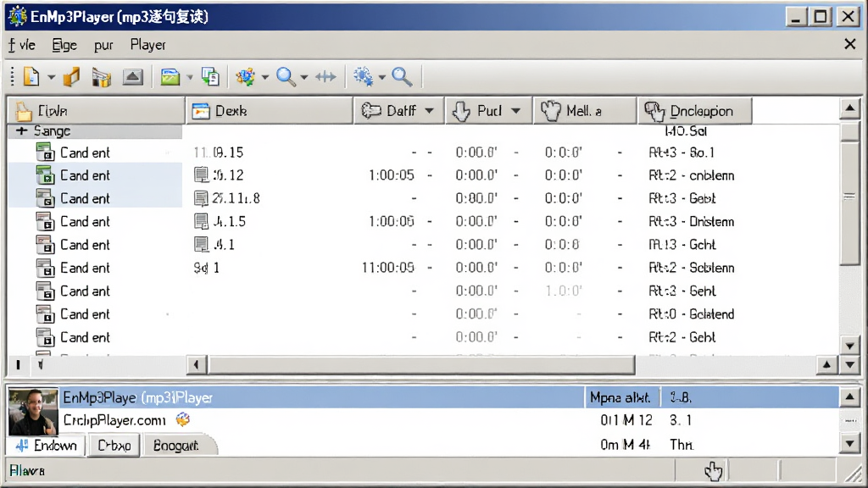Select 'Cand ent' row with 4.1.5
The height and width of the screenshot is (488, 868).
click(95, 221)
